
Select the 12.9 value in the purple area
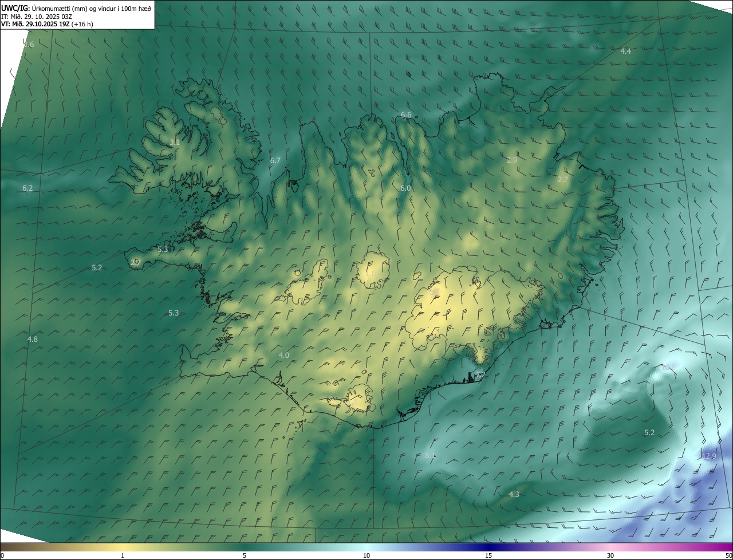click(709, 456)
